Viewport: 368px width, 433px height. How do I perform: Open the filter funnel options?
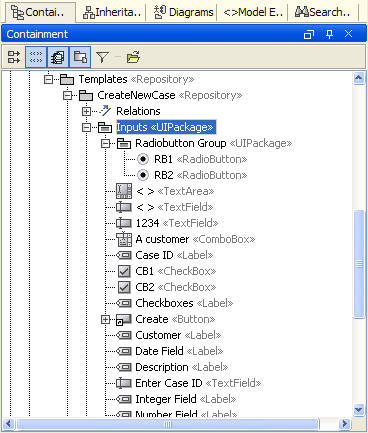102,57
